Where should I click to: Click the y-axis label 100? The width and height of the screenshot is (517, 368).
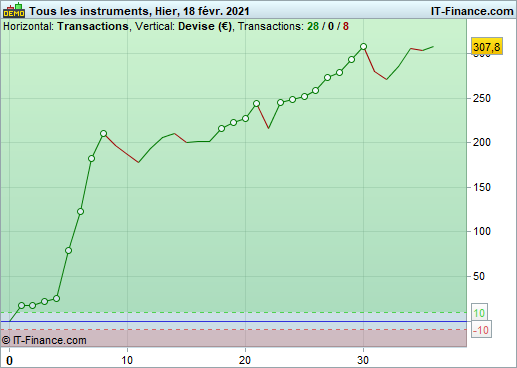tap(482, 231)
